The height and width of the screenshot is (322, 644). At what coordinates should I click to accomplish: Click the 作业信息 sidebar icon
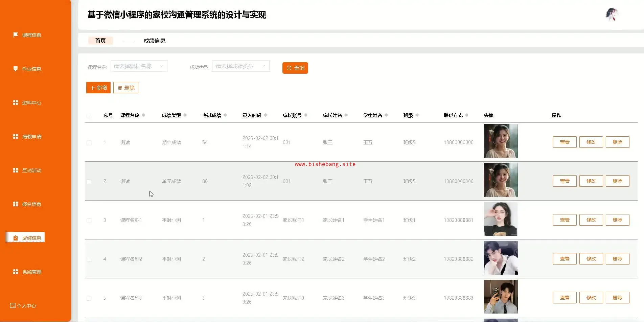[16, 69]
